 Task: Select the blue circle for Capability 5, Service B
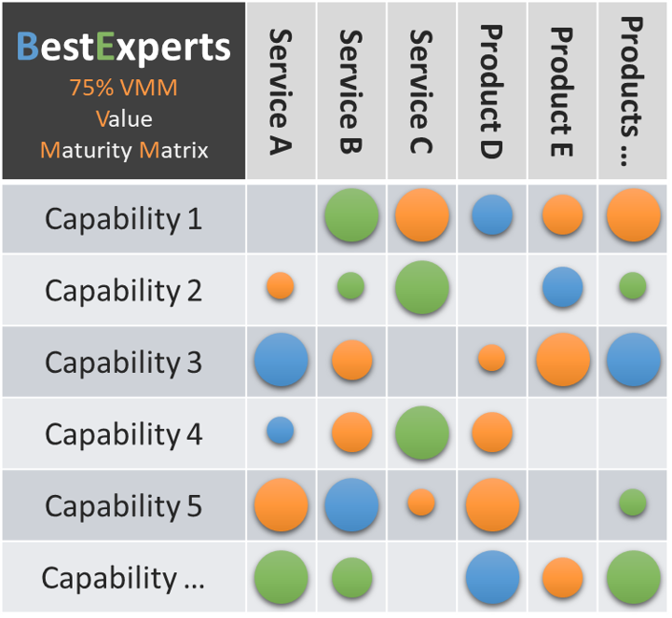[351, 504]
